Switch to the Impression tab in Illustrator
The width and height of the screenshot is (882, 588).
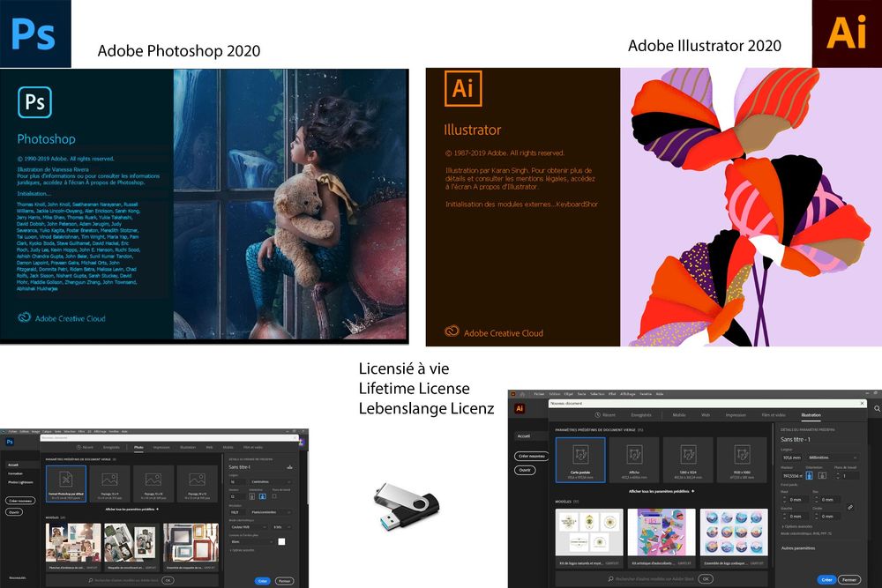click(736, 415)
